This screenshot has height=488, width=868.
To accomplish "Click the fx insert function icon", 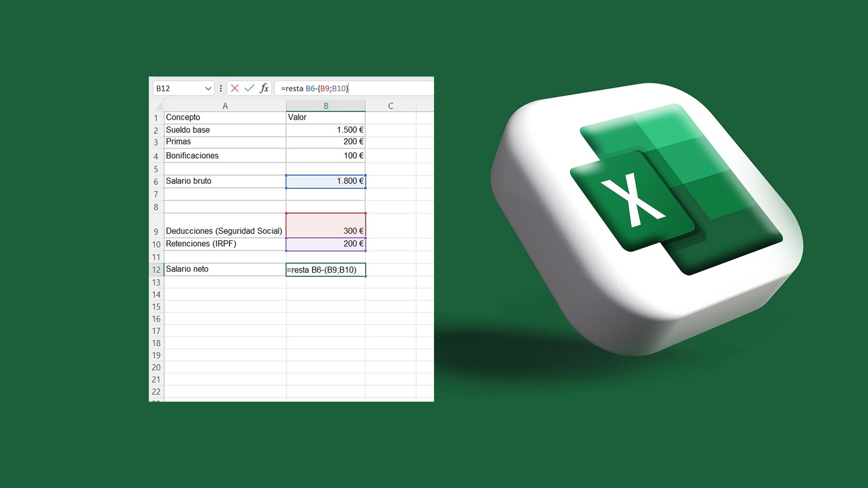I will click(264, 88).
